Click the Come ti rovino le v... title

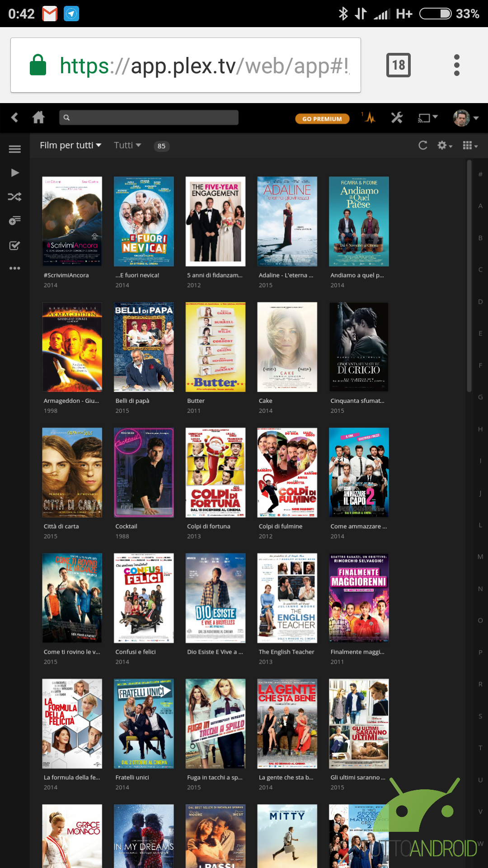pyautogui.click(x=72, y=652)
